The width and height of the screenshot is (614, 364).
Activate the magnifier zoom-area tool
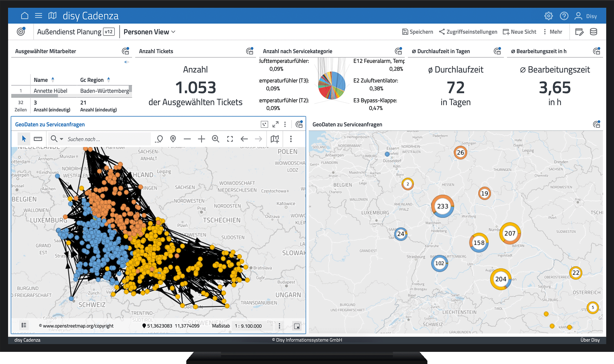[x=216, y=139]
